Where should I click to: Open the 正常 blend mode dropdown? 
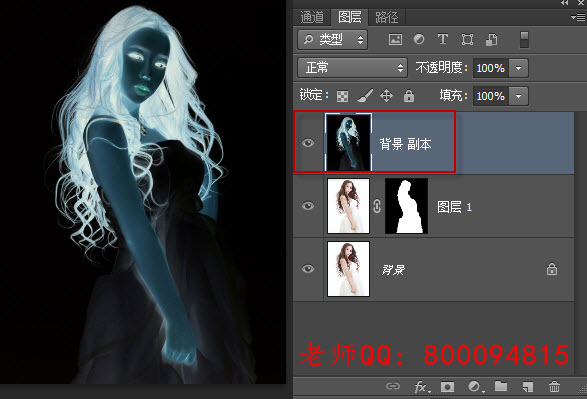pos(352,68)
